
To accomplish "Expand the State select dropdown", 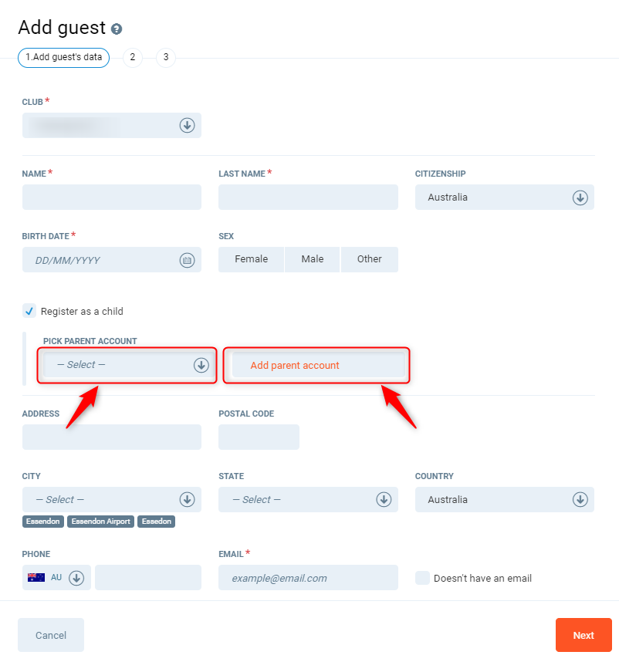I will click(308, 499).
